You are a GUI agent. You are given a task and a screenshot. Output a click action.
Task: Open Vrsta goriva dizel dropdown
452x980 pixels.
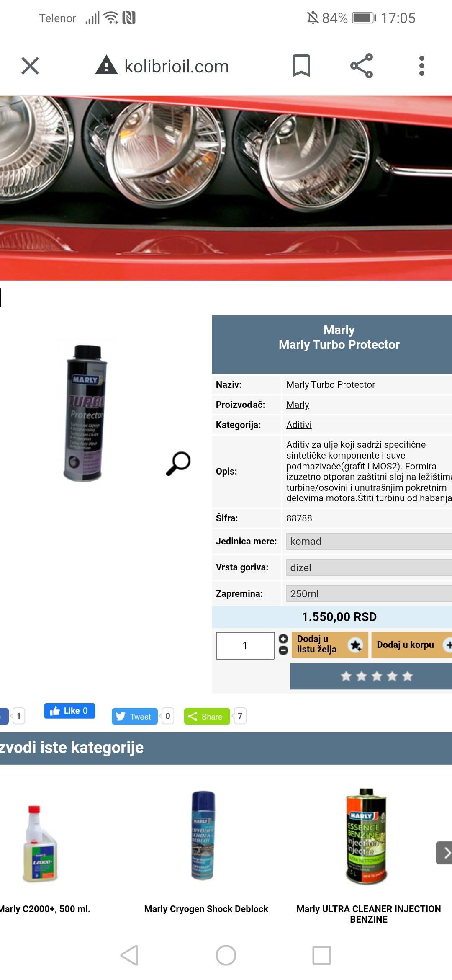[369, 567]
